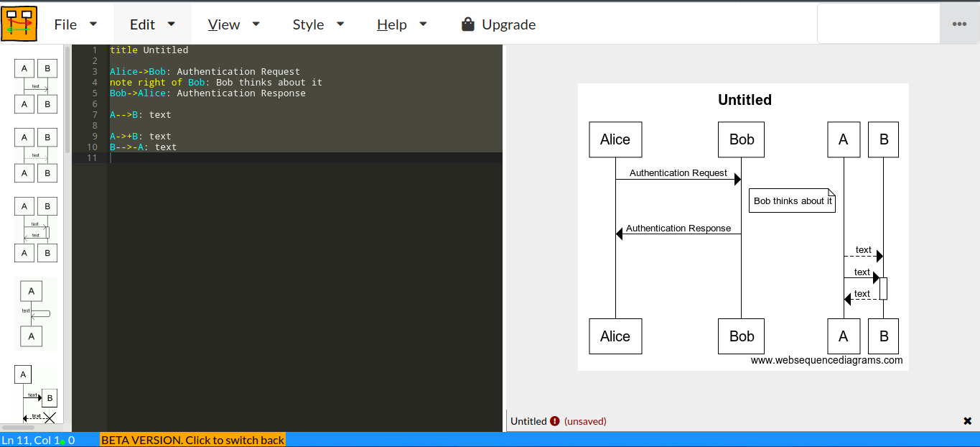Viewport: 980px width, 447px height.
Task: Expand the View dropdown arrow
Action: click(x=256, y=24)
